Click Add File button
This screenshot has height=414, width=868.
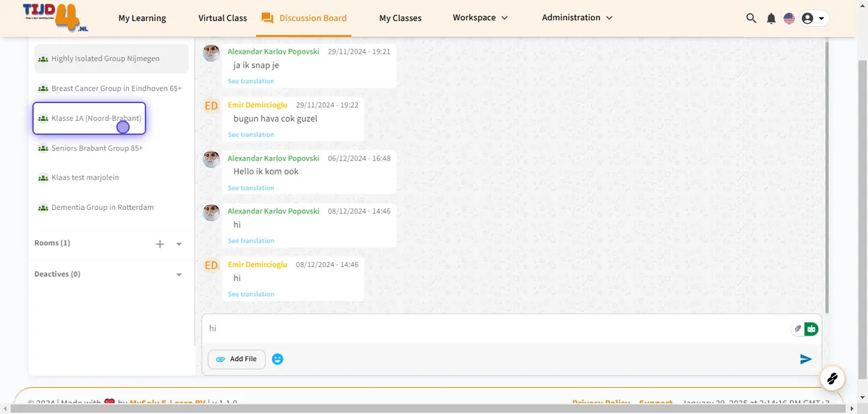[x=237, y=359]
